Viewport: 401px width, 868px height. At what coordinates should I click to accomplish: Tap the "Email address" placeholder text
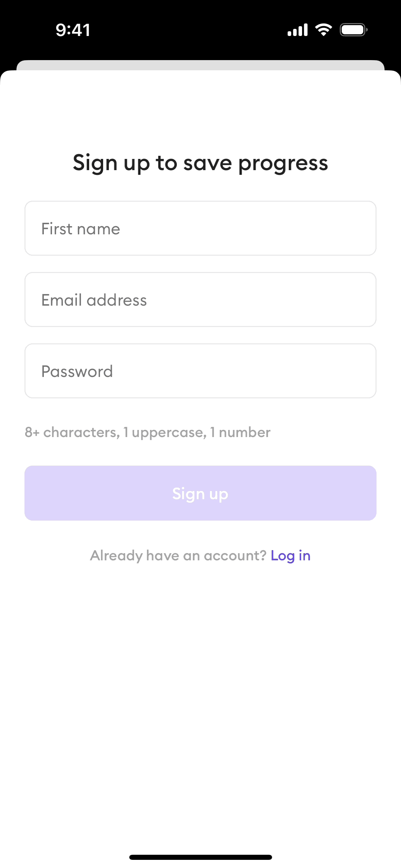click(94, 300)
